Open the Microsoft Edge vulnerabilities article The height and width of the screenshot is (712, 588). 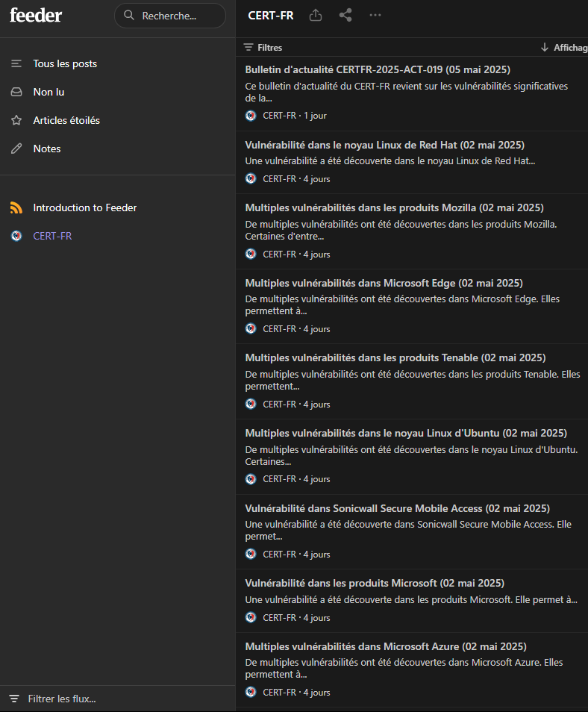point(384,283)
